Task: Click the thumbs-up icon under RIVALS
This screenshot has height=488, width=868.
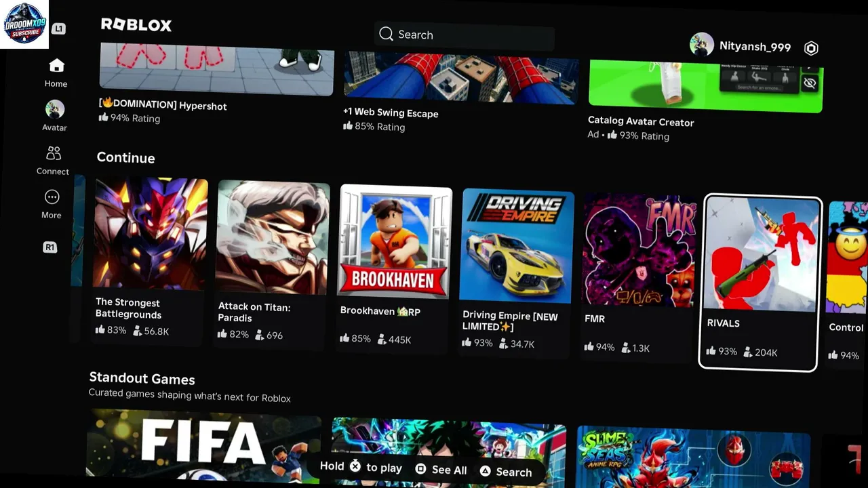Action: point(711,351)
